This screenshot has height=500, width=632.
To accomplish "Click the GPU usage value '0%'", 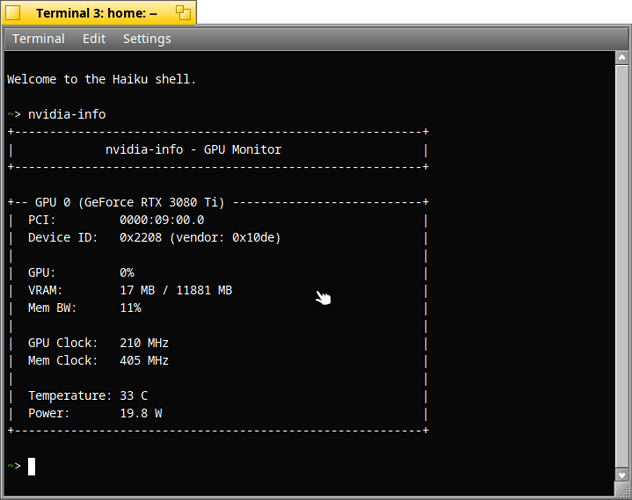I will [127, 273].
